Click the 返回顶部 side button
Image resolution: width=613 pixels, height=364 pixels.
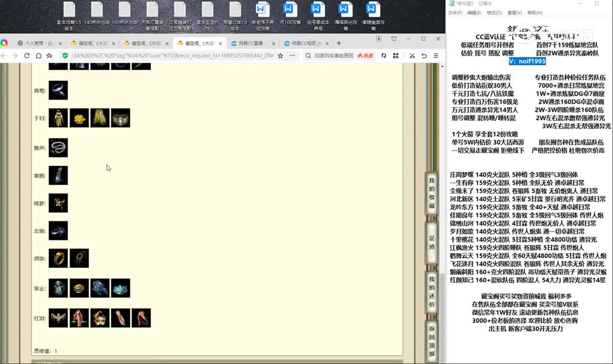pyautogui.click(x=431, y=341)
